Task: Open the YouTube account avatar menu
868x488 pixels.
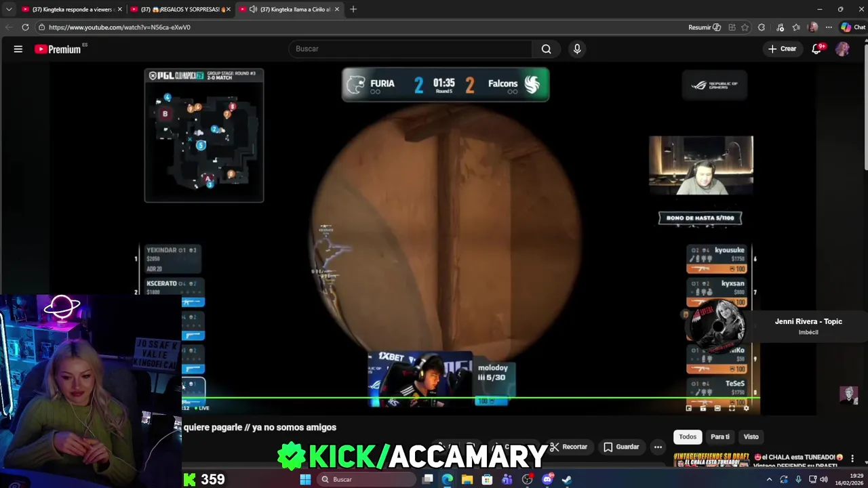Action: tap(842, 49)
